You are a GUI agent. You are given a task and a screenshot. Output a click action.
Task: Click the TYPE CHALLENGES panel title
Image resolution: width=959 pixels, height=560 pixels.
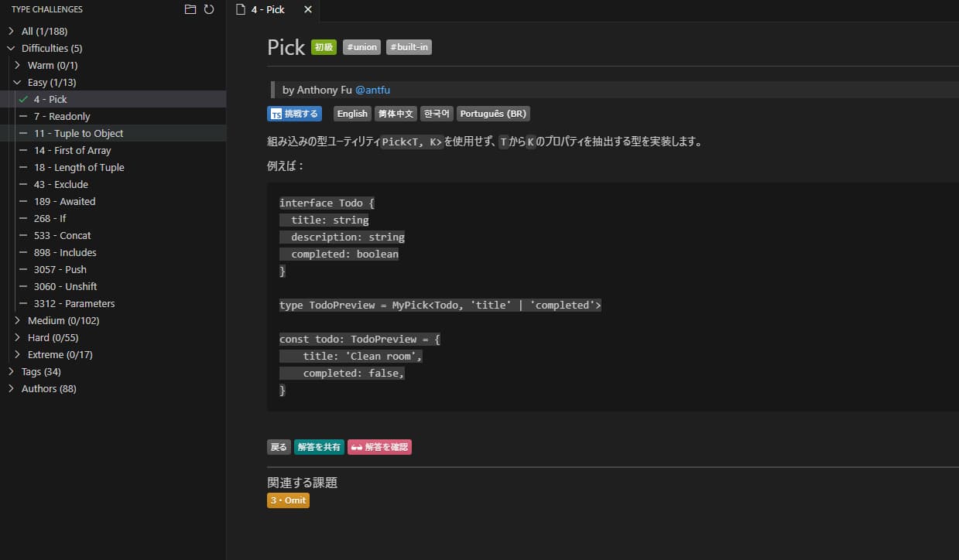47,9
